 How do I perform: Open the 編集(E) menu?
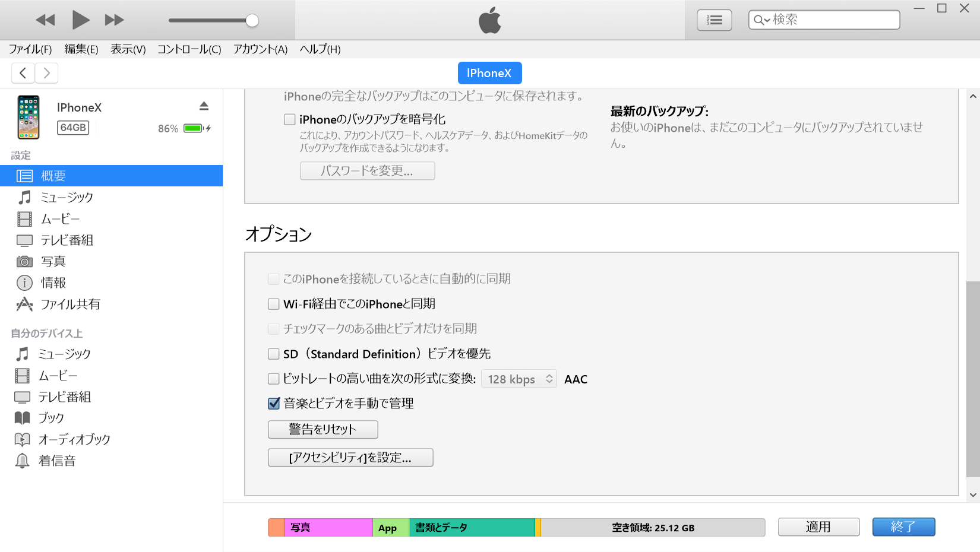(x=81, y=49)
